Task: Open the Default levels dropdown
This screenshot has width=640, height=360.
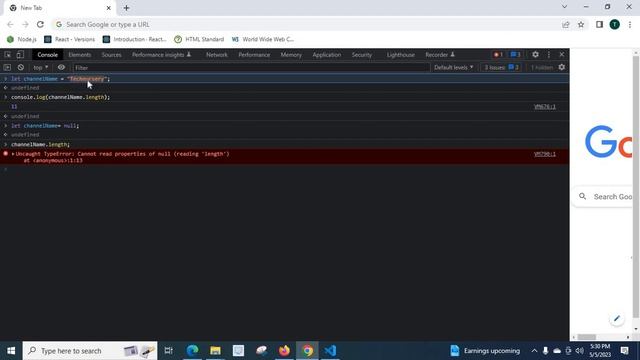Action: tap(453, 67)
